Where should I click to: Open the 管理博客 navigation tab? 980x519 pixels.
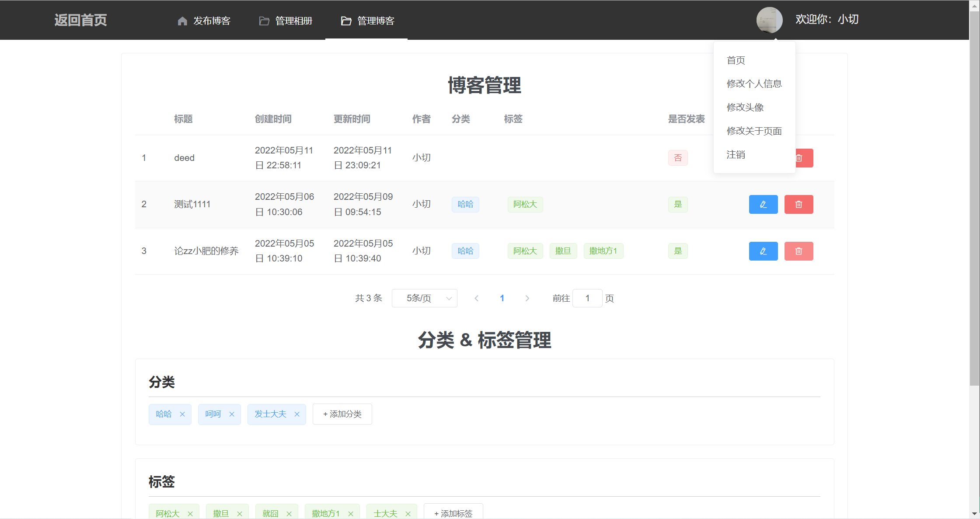(367, 21)
